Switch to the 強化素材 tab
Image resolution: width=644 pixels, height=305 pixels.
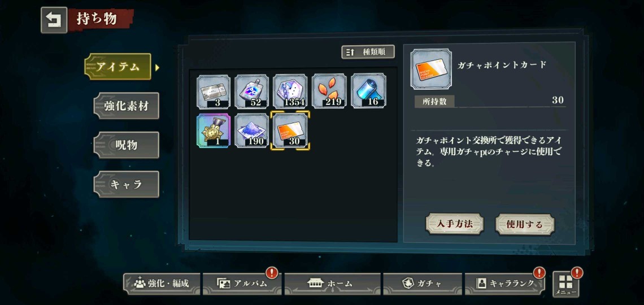pos(126,106)
